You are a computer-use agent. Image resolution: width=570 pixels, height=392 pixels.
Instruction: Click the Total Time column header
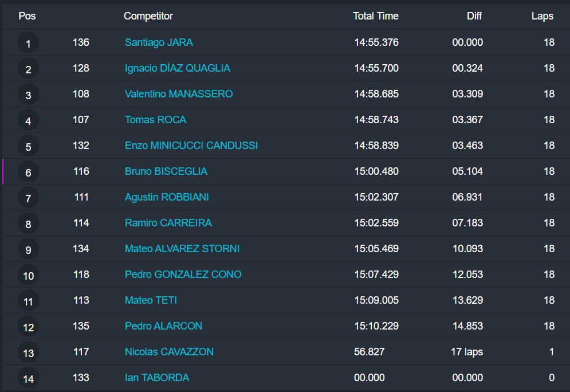coord(376,16)
